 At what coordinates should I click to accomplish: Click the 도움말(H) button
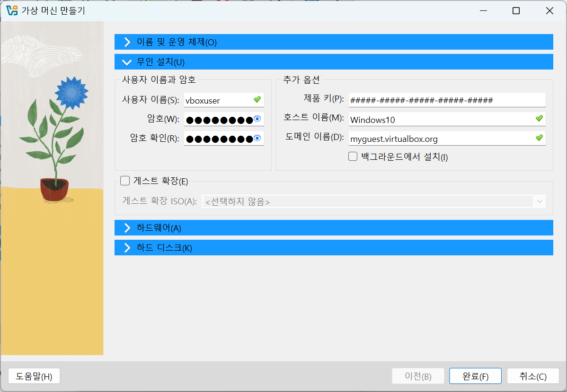point(34,376)
